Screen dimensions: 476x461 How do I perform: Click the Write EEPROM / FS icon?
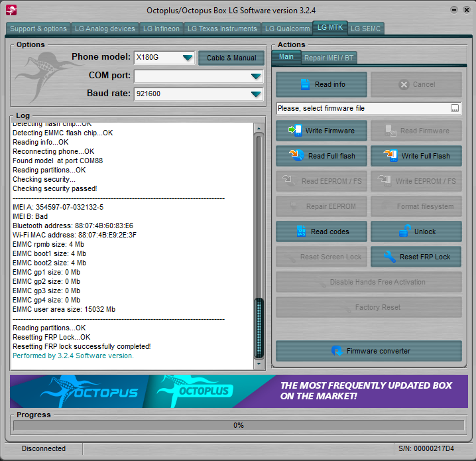click(x=385, y=180)
